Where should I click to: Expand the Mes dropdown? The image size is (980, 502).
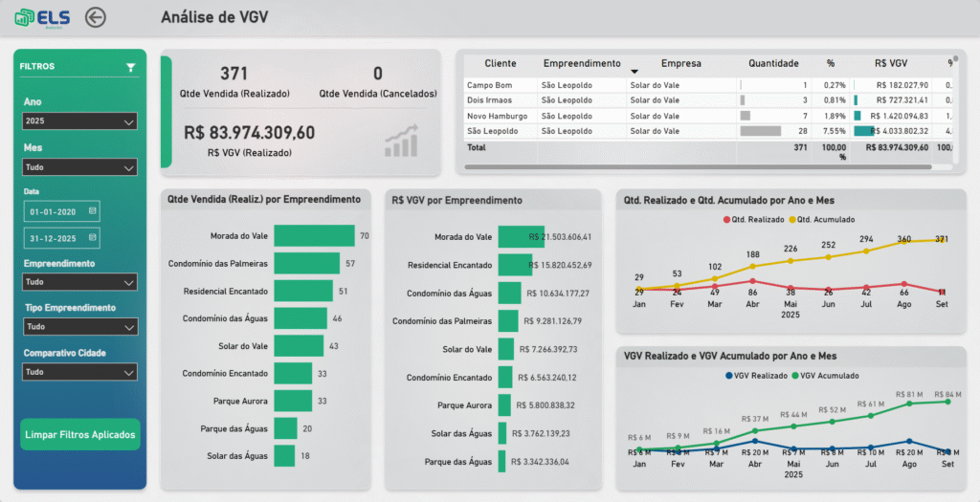click(x=80, y=167)
